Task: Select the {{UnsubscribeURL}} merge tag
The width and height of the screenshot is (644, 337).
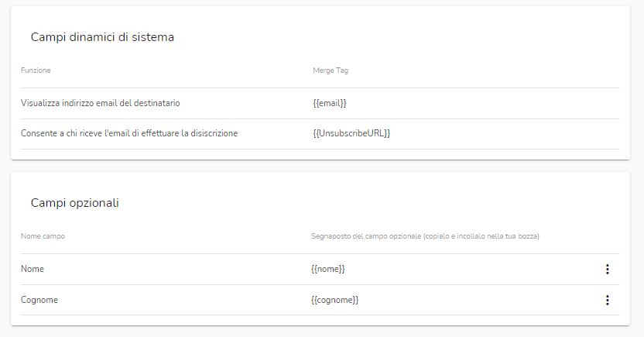Action: tap(351, 133)
